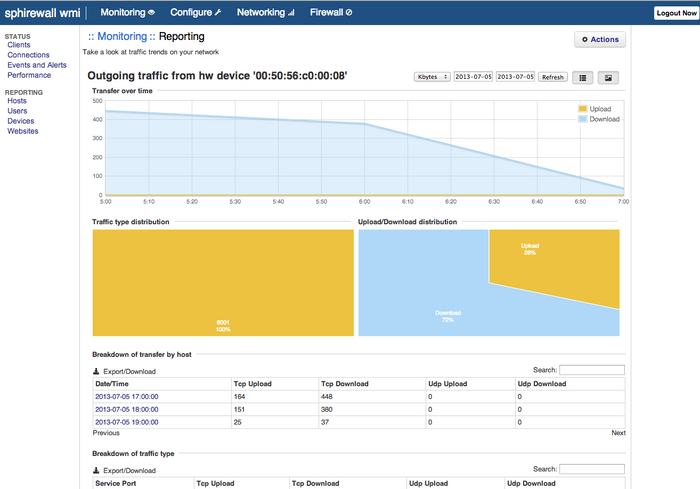Click the Tcp Upload value 164
This screenshot has height=489, width=700.
click(x=240, y=397)
